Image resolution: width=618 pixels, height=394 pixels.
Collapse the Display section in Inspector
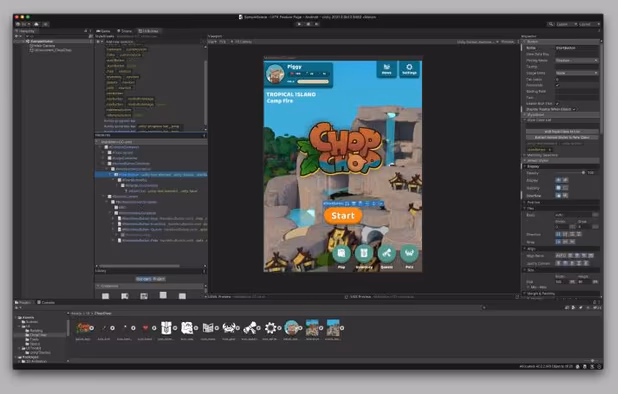point(525,166)
